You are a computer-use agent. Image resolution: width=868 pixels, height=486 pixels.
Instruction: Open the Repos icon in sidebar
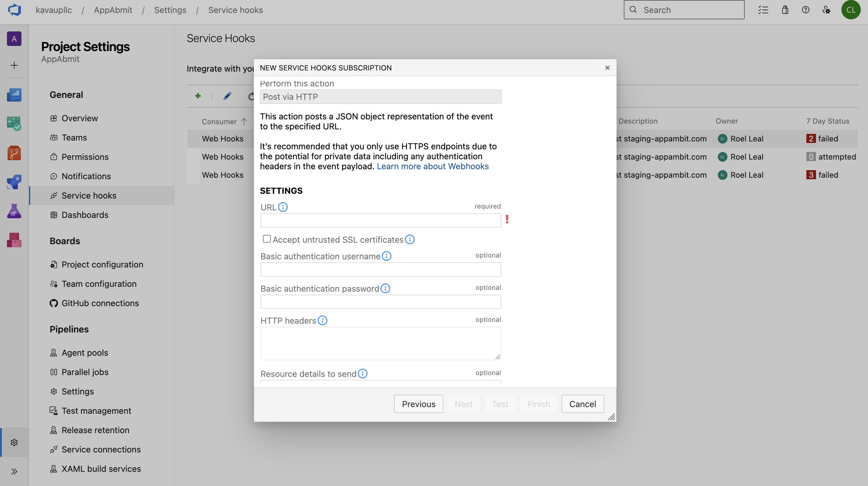pos(14,153)
